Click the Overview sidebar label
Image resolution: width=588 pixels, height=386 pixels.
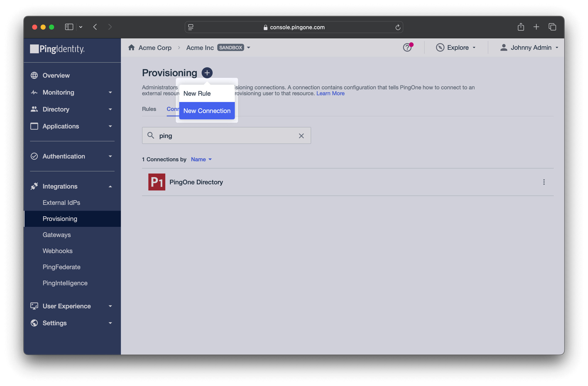pos(56,75)
